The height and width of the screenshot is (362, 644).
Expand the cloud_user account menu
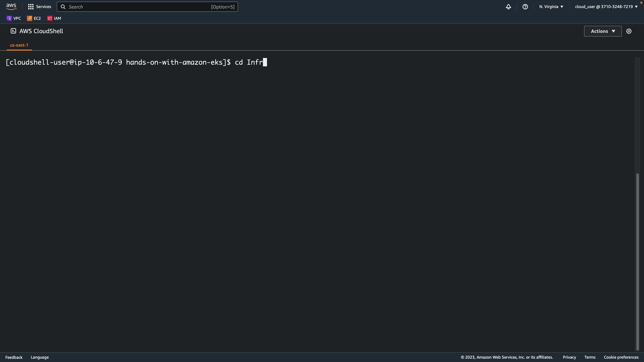click(x=606, y=7)
